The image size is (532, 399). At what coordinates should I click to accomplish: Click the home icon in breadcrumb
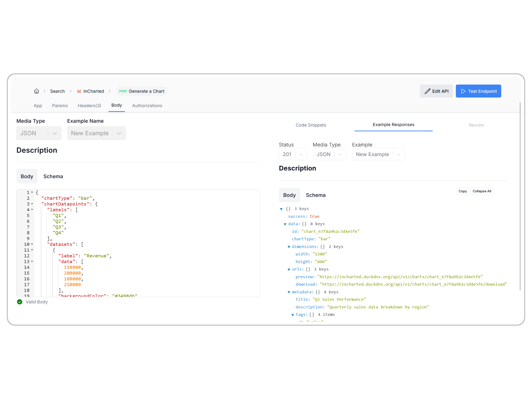click(37, 91)
